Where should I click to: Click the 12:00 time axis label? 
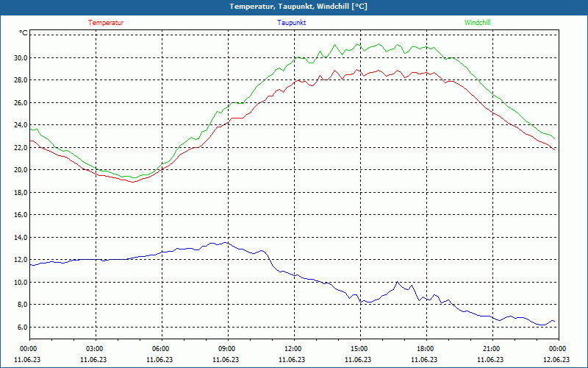294,348
